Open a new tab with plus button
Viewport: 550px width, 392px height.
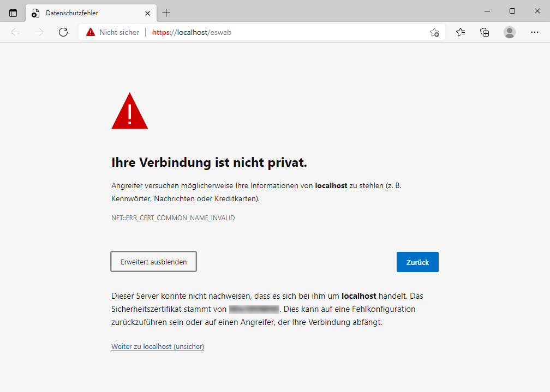[x=166, y=13]
